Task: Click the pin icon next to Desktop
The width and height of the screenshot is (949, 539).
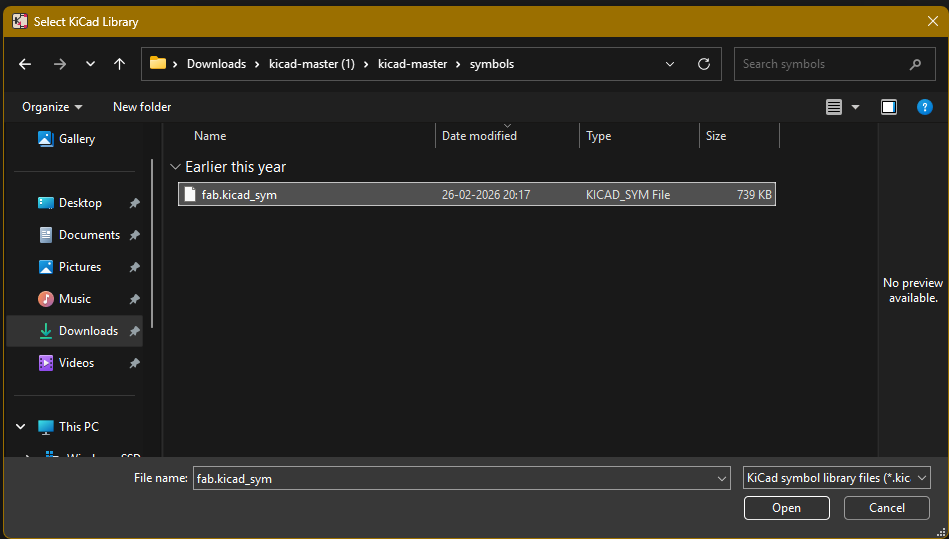Action: (x=134, y=203)
